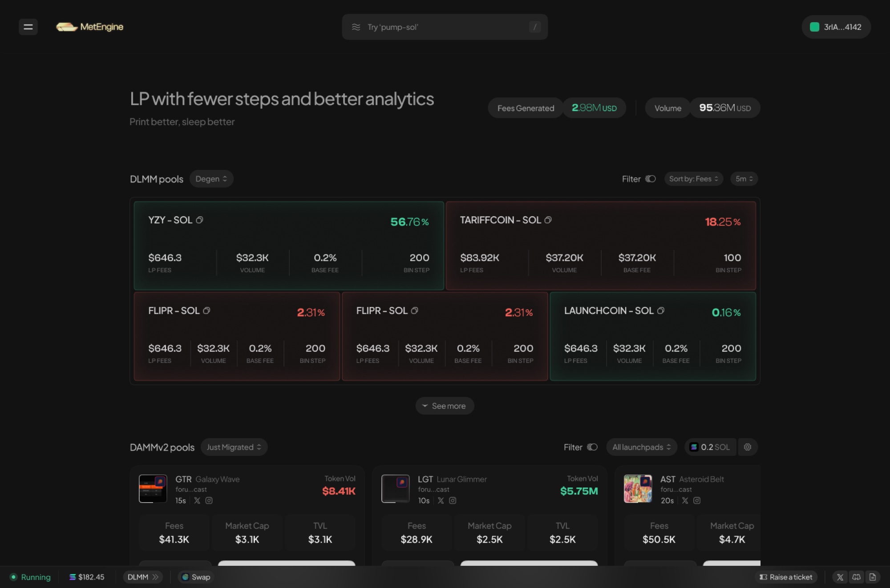Click the TARIFFCOIN bin step value 100

pyautogui.click(x=732, y=258)
